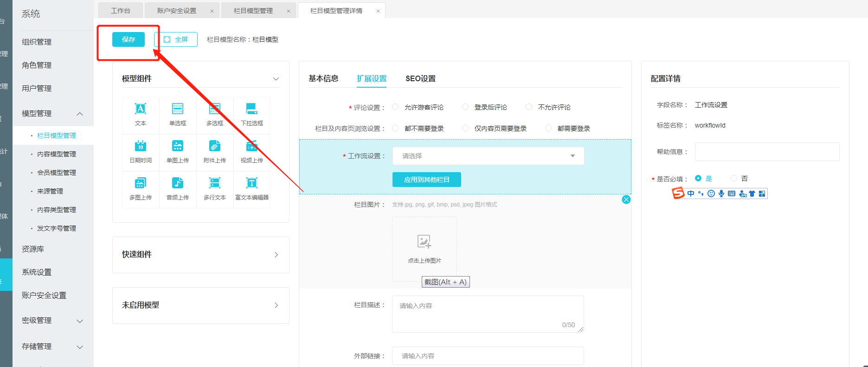This screenshot has width=868, height=367.
Task: Choose the 音频上传 audio upload icon
Action: coord(178,184)
